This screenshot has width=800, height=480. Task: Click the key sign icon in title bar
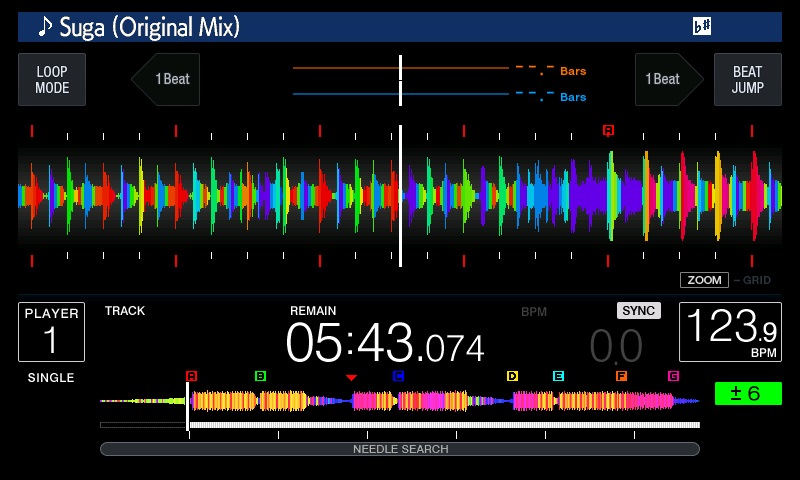coord(702,26)
